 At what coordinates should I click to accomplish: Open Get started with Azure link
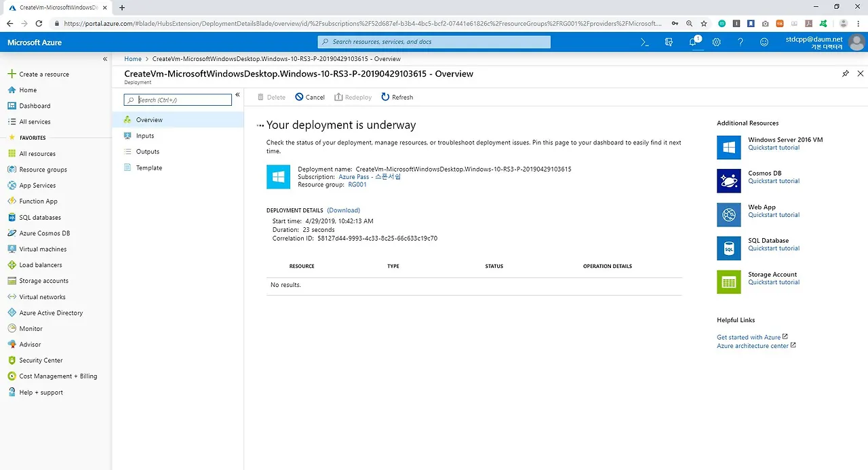pos(749,337)
